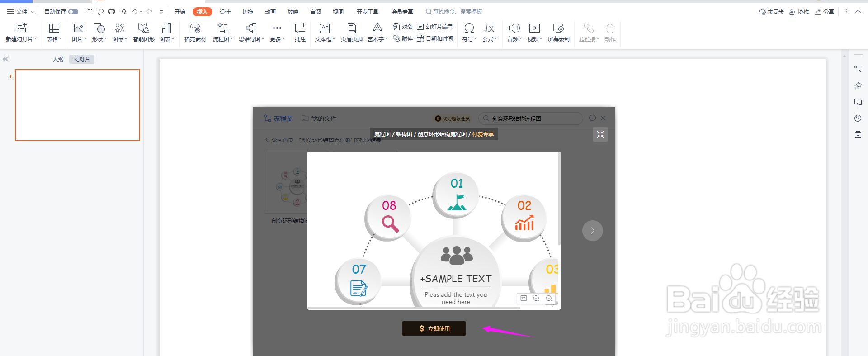The height and width of the screenshot is (356, 868).
Task: Go back via 返回首页 link
Action: point(279,140)
